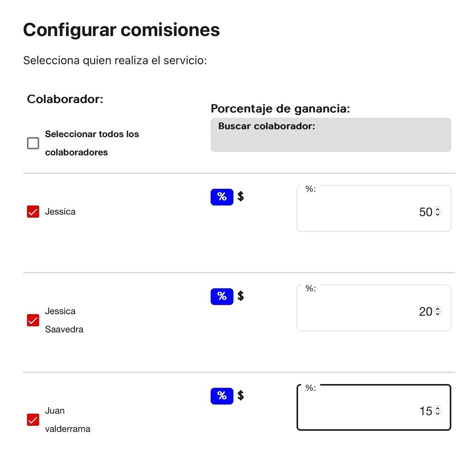The image size is (476, 471).
Task: Increase Jessica's 50 percentage with the stepper
Action: tap(437, 210)
